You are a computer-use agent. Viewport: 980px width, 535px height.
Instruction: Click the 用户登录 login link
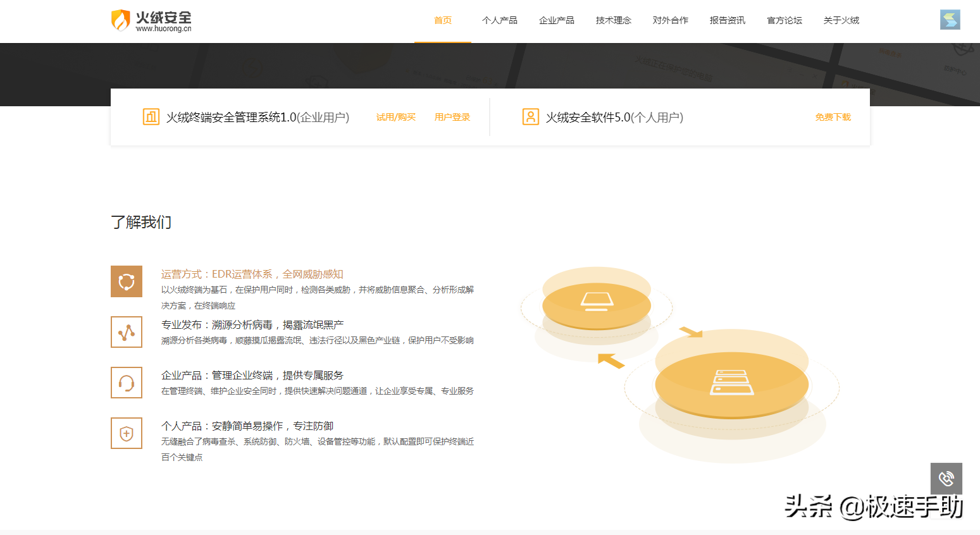coord(452,117)
